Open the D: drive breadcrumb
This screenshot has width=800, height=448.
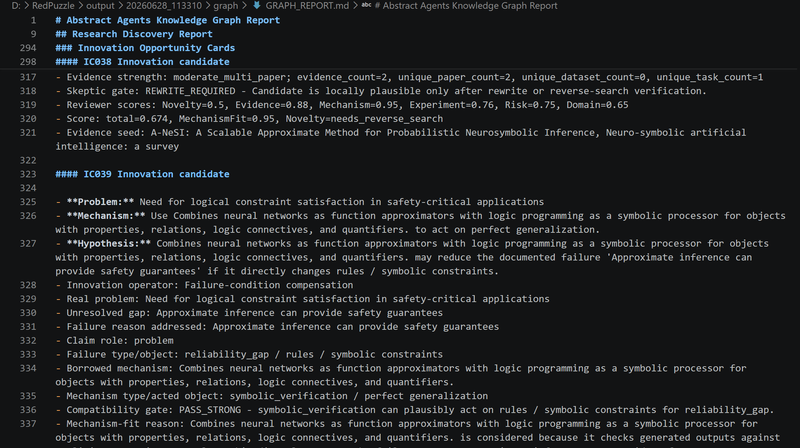pos(16,6)
